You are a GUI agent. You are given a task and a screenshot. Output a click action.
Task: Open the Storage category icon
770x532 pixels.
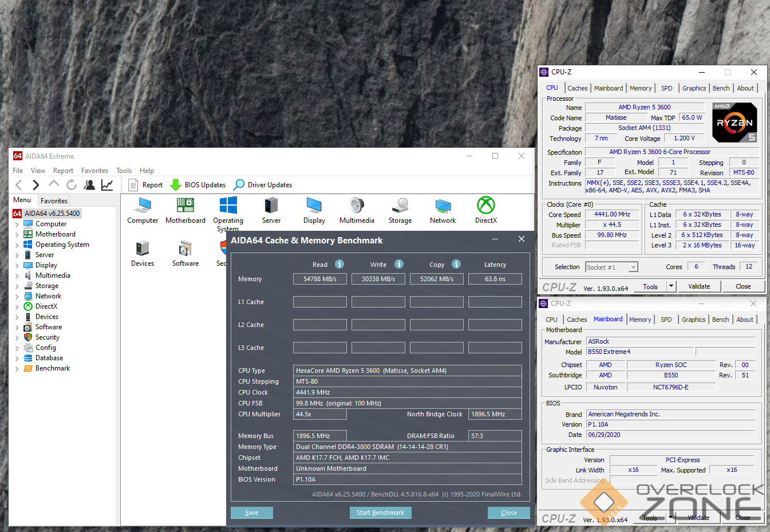click(x=400, y=210)
